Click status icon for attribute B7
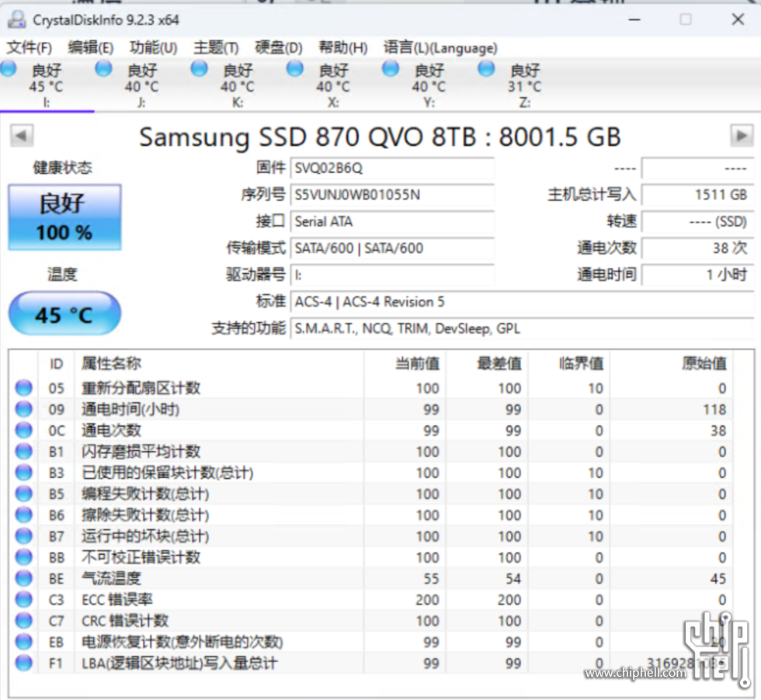761x700 pixels. tap(24, 536)
